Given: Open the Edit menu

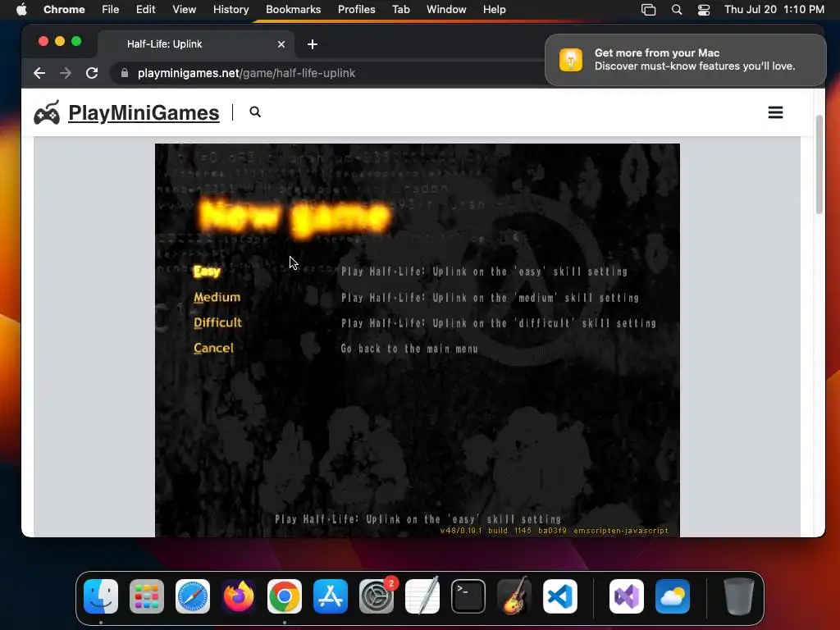Looking at the screenshot, I should pyautogui.click(x=146, y=10).
